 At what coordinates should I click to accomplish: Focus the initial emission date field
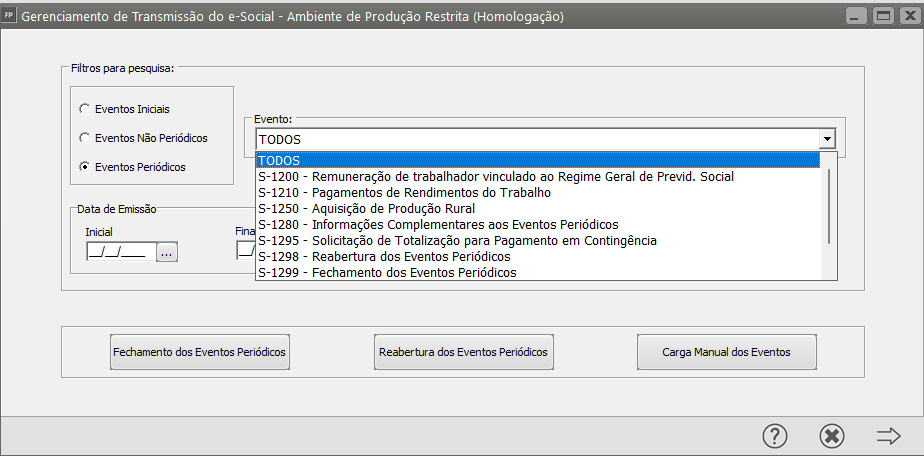pos(117,252)
